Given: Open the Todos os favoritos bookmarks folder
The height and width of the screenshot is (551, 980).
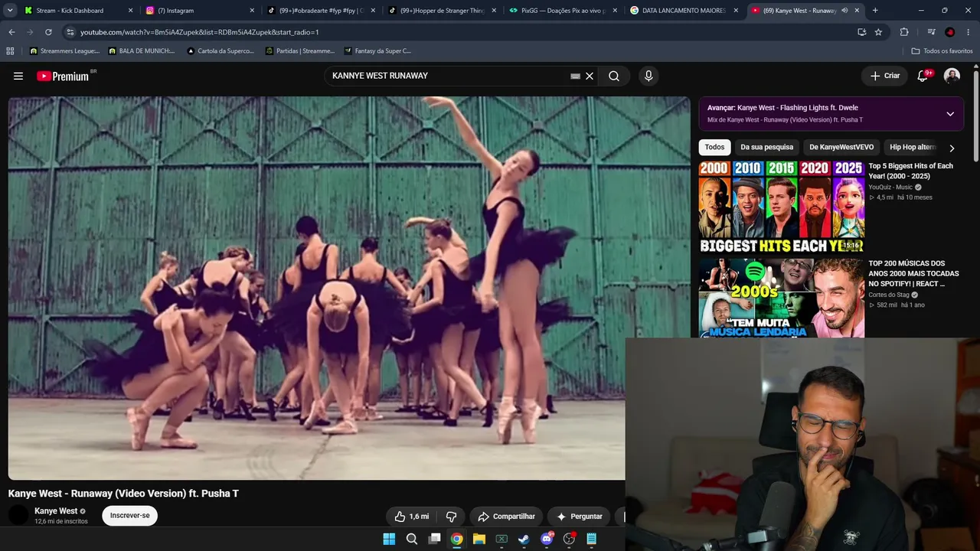Looking at the screenshot, I should pyautogui.click(x=942, y=51).
